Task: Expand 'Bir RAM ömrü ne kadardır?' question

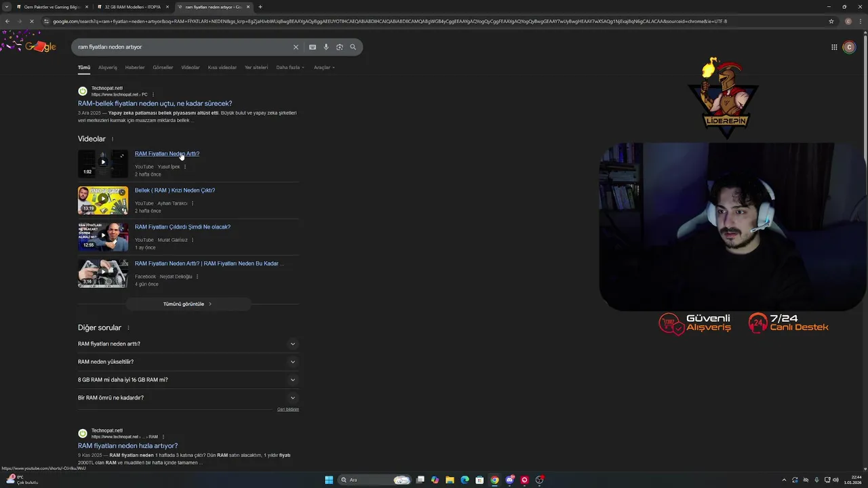Action: pyautogui.click(x=189, y=398)
